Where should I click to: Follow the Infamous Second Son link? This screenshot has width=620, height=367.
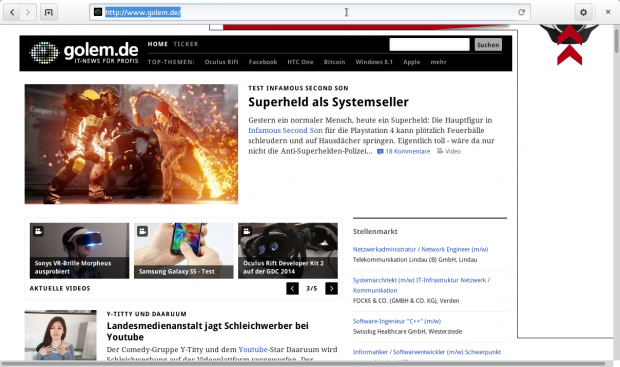coord(285,131)
